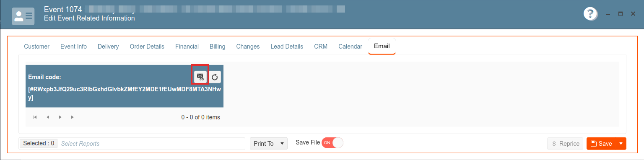Screen dimensions: 644x160
Task: Go to last page of email grid
Action: click(73, 117)
